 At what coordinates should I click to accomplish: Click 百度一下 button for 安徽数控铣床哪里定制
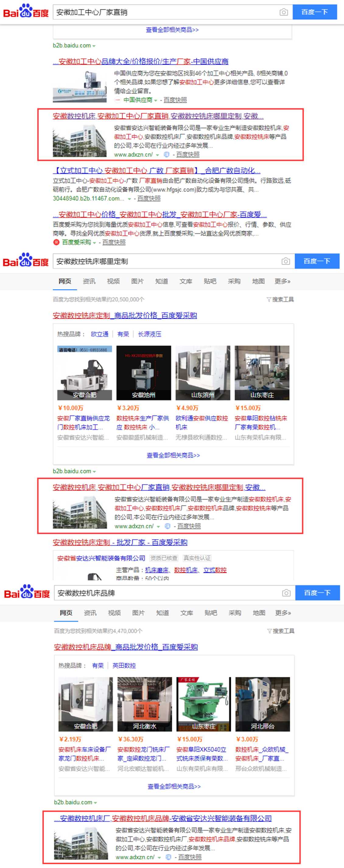317,261
